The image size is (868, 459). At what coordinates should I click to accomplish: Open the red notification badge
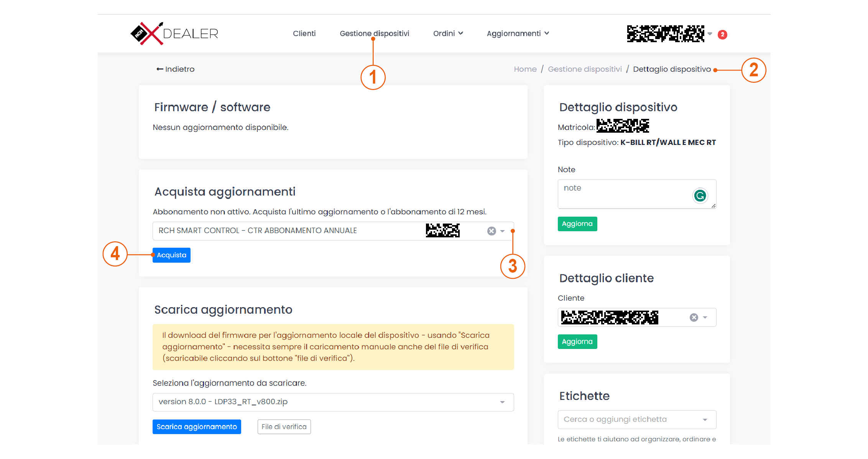point(722,35)
